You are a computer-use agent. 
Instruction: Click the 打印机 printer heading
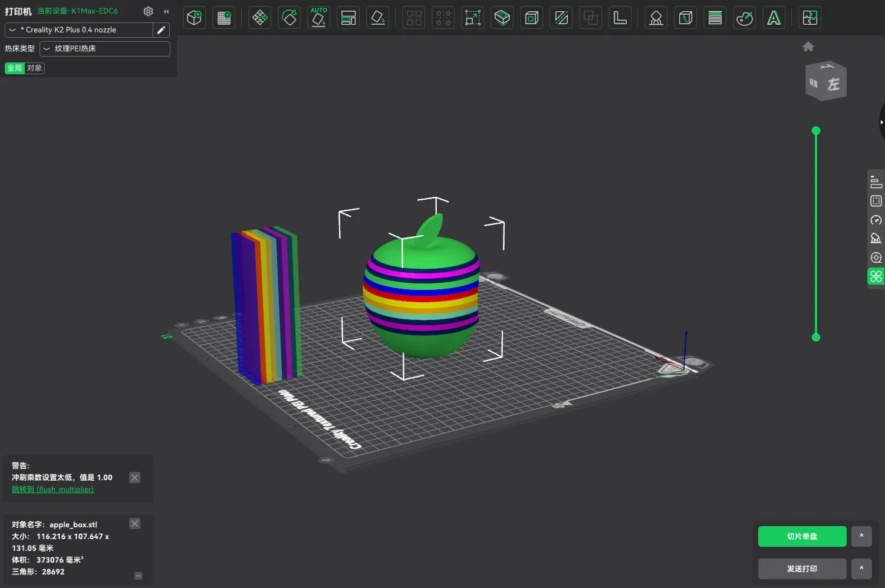click(x=18, y=11)
